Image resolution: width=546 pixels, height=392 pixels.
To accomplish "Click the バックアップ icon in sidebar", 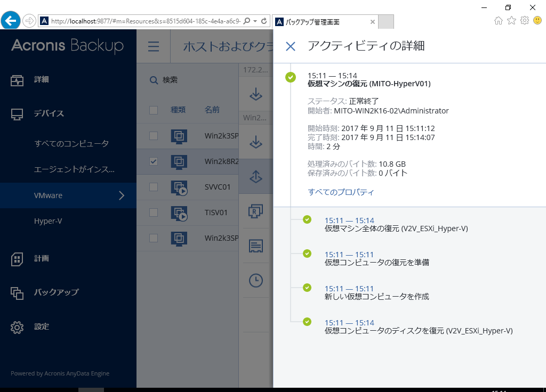I will point(17,293).
